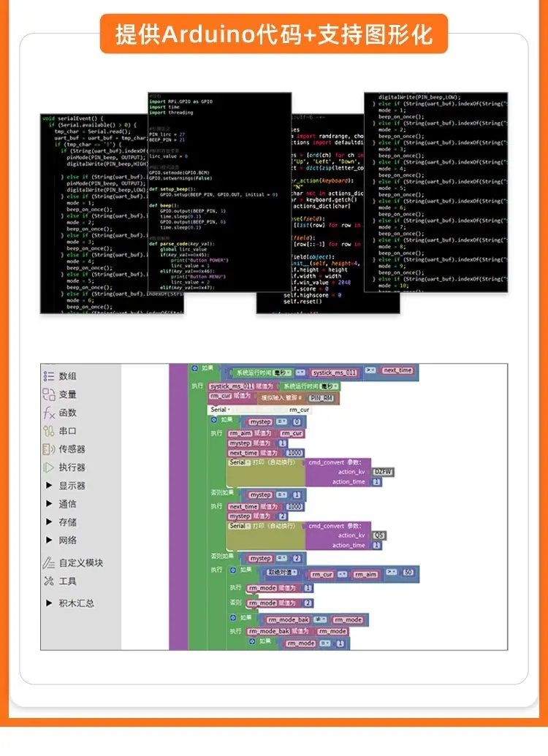The image size is (548, 756).
Task: Select the rm_aim 赋值为 block
Action: click(x=266, y=433)
